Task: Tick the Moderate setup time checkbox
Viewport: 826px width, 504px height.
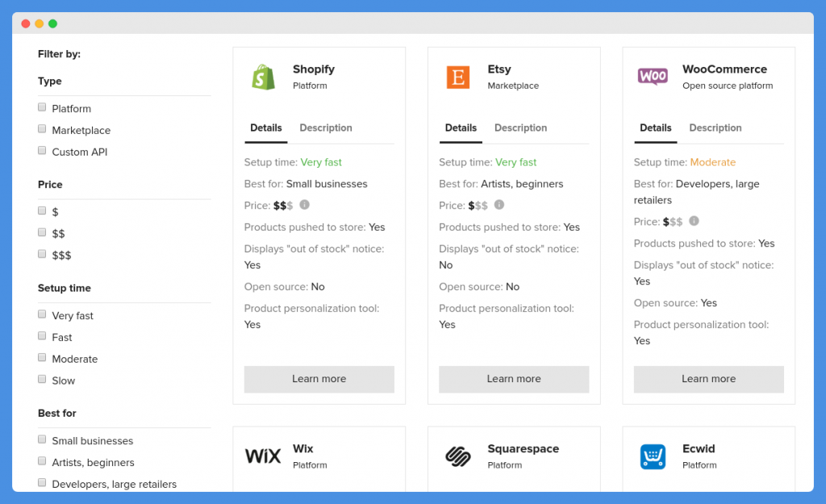Action: click(x=42, y=357)
